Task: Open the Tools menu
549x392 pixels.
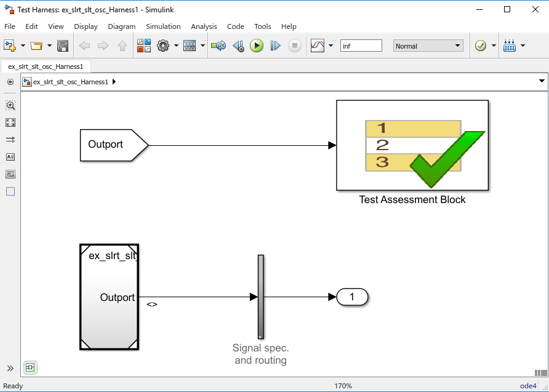Action: tap(263, 26)
